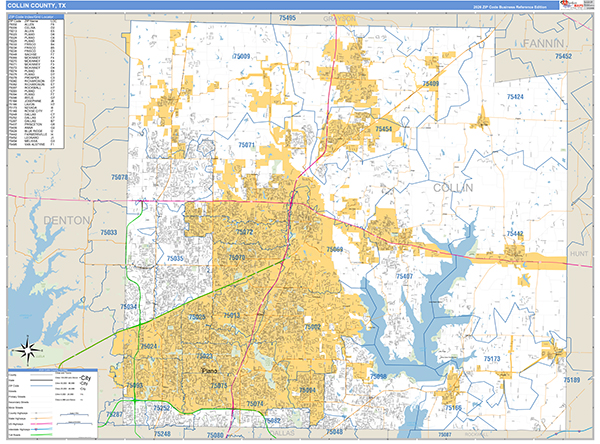
Task: Click ZIP code 75072
Action: coord(244,232)
